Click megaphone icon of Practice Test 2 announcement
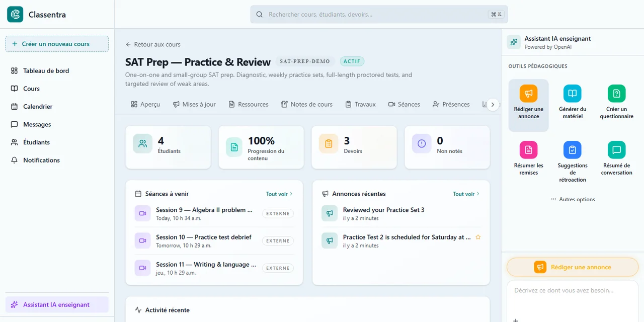The image size is (644, 322). pos(330,240)
